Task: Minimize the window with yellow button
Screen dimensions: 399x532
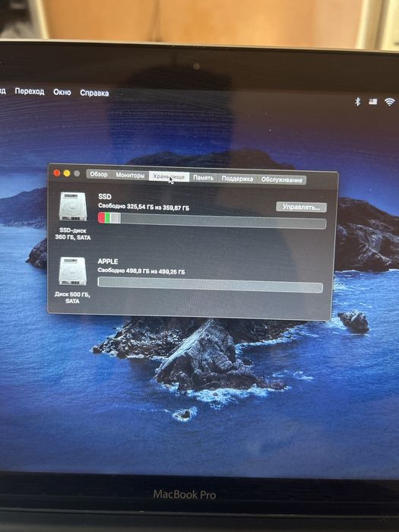Action: coord(67,173)
